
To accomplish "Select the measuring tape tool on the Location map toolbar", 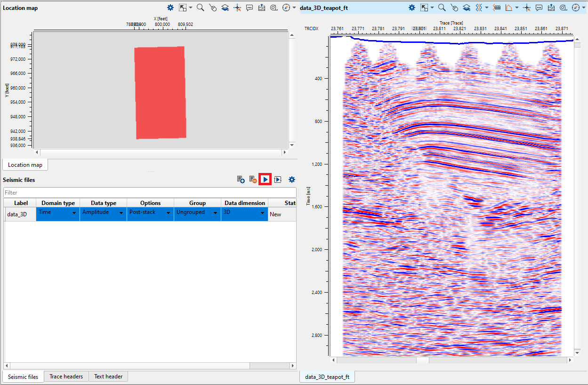I will (x=274, y=8).
